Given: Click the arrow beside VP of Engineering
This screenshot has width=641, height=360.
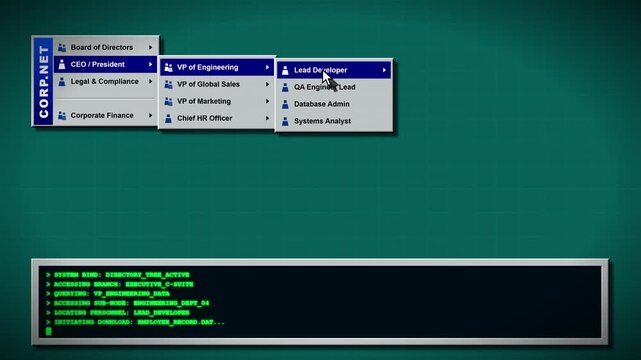Looking at the screenshot, I should 267,67.
